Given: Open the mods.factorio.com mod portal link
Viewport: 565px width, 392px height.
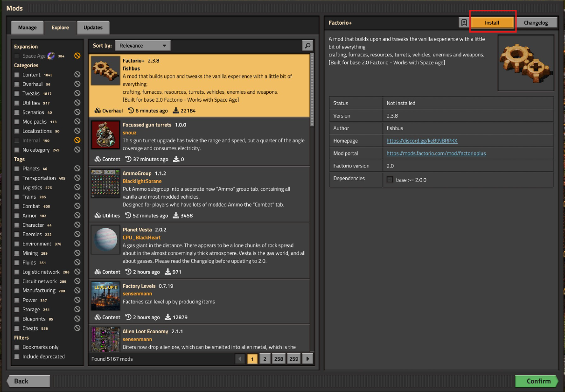Looking at the screenshot, I should point(436,153).
